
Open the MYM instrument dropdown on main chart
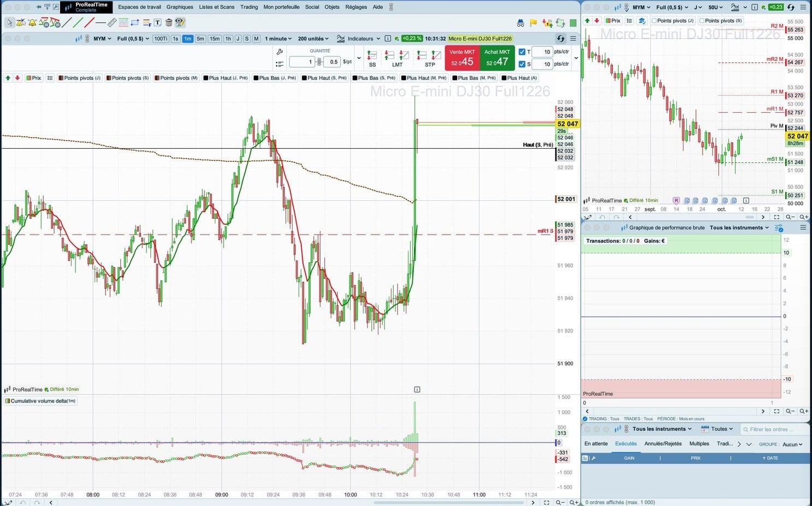(102, 39)
